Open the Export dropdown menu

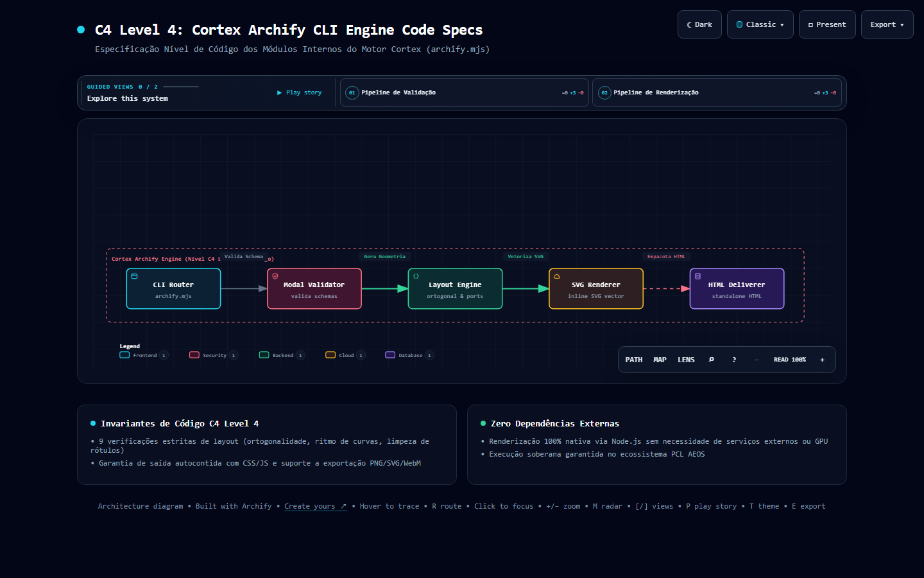[x=887, y=24]
